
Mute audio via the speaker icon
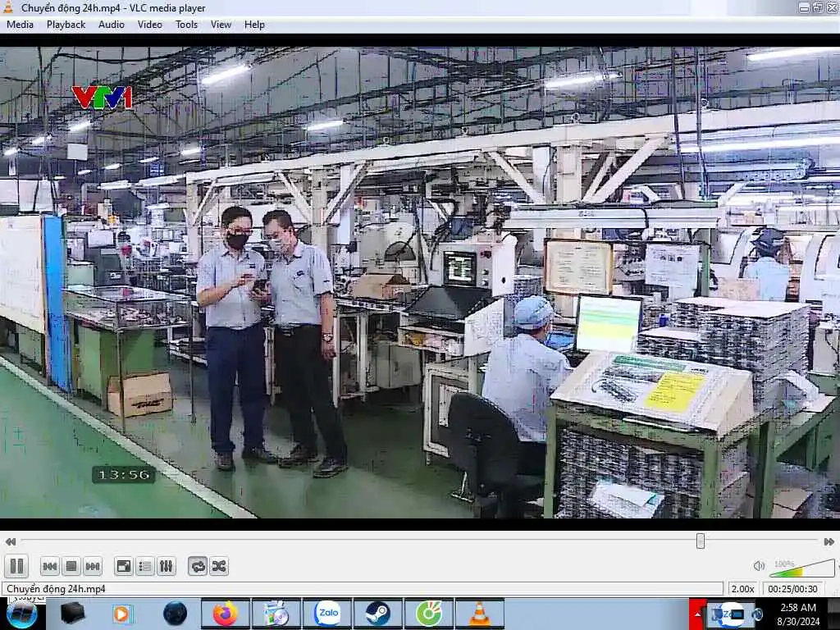(x=759, y=566)
